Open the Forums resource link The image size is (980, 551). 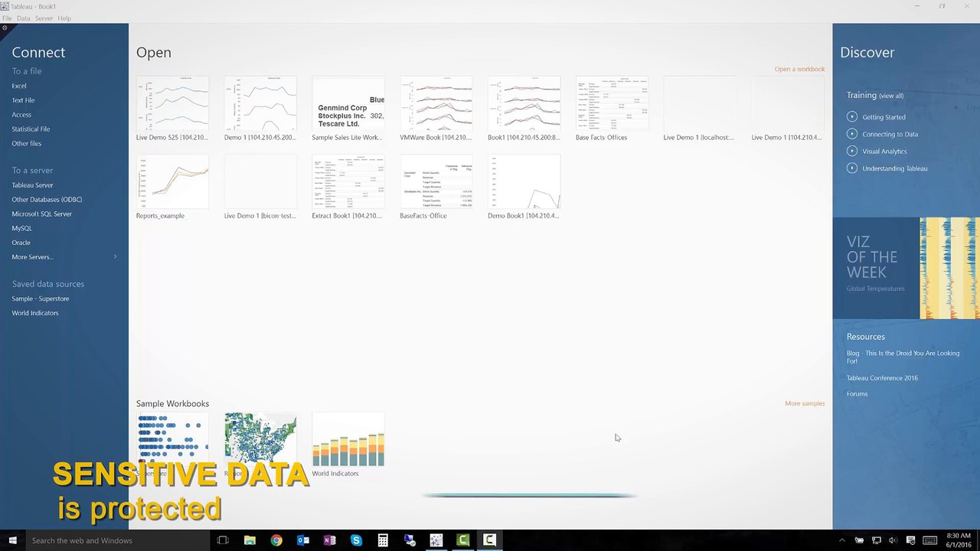(x=857, y=394)
